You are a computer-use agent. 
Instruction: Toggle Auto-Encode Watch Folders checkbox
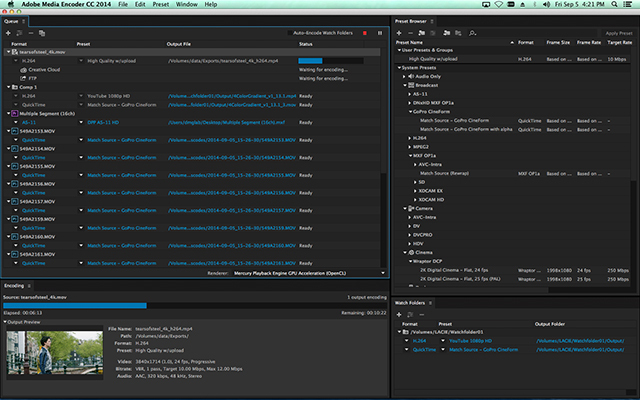(x=290, y=32)
